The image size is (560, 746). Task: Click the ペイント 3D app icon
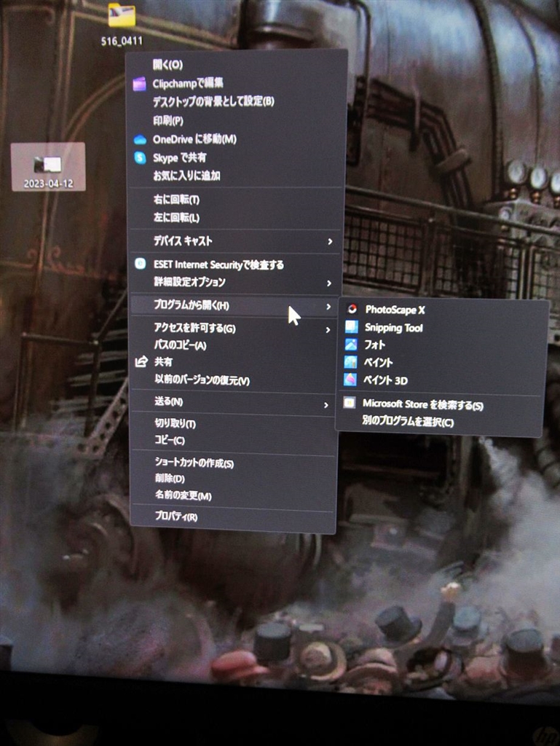point(350,380)
